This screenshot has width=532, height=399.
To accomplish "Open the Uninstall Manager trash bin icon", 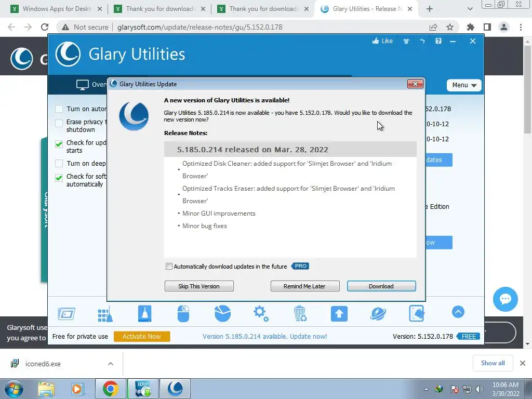I will 300,313.
